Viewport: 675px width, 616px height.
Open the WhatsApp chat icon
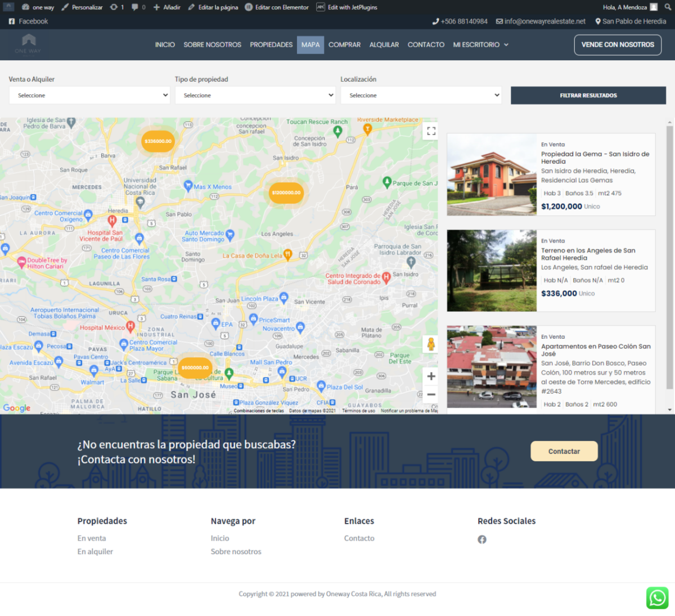pos(657,597)
